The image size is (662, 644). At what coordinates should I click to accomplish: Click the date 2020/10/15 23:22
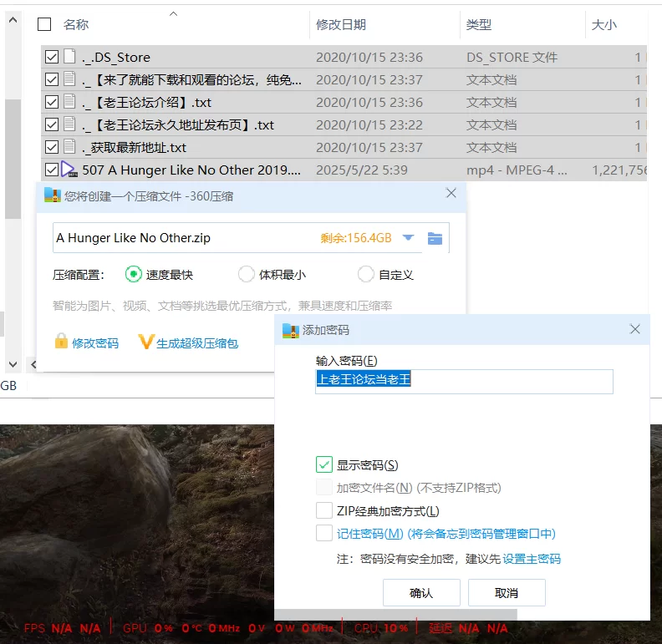click(369, 125)
